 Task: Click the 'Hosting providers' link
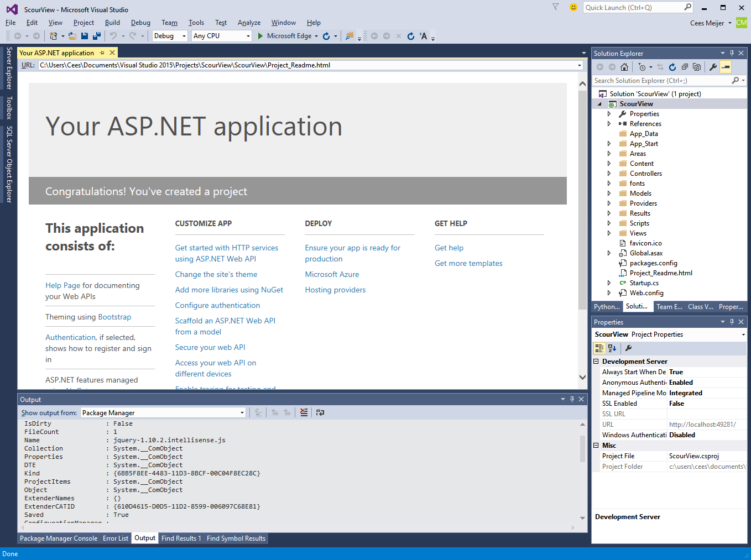click(335, 290)
